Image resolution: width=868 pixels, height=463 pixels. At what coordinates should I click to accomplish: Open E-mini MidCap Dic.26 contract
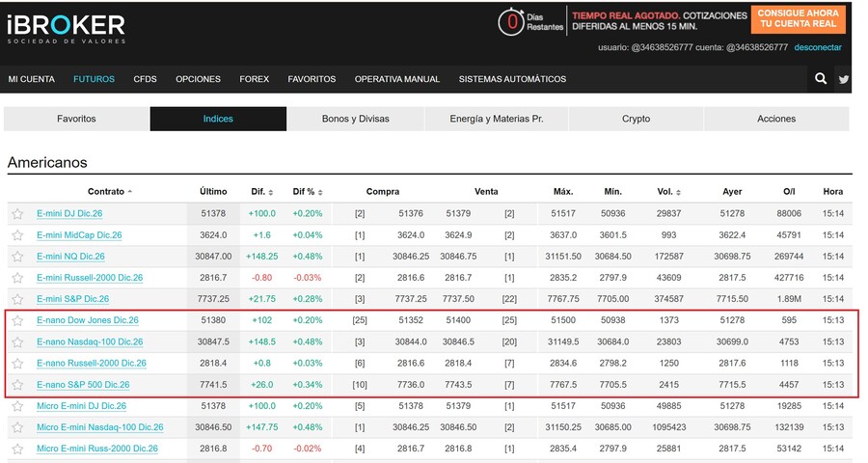pyautogui.click(x=79, y=234)
